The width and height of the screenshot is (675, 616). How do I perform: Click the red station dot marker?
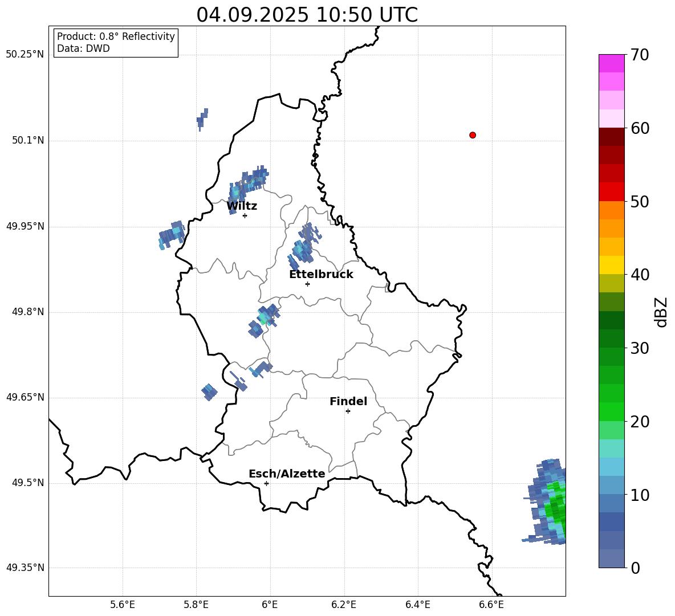click(x=473, y=135)
